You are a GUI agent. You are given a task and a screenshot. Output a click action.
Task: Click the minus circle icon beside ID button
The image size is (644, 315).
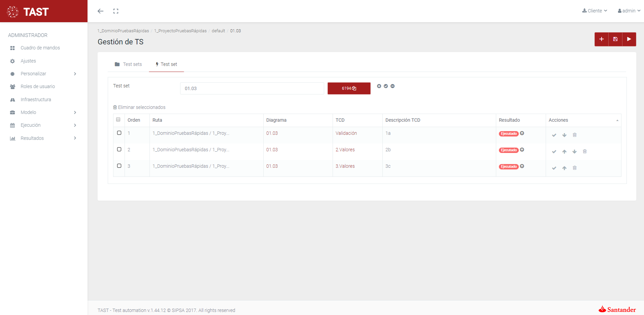(x=393, y=86)
